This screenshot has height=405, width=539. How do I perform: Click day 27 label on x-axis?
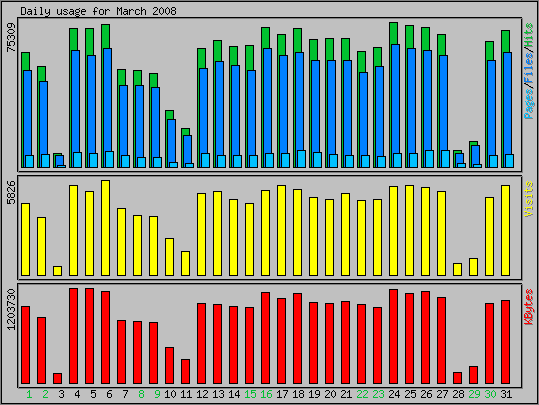click(x=442, y=394)
